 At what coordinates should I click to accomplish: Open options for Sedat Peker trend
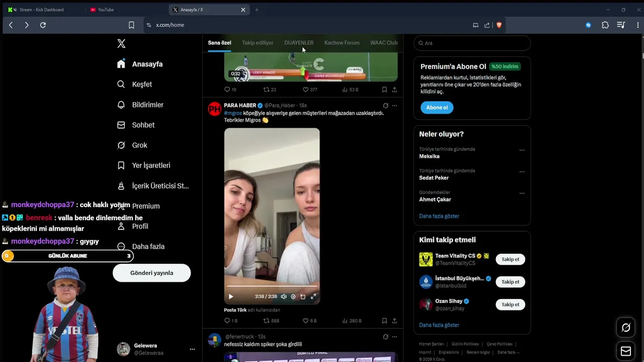[522, 172]
